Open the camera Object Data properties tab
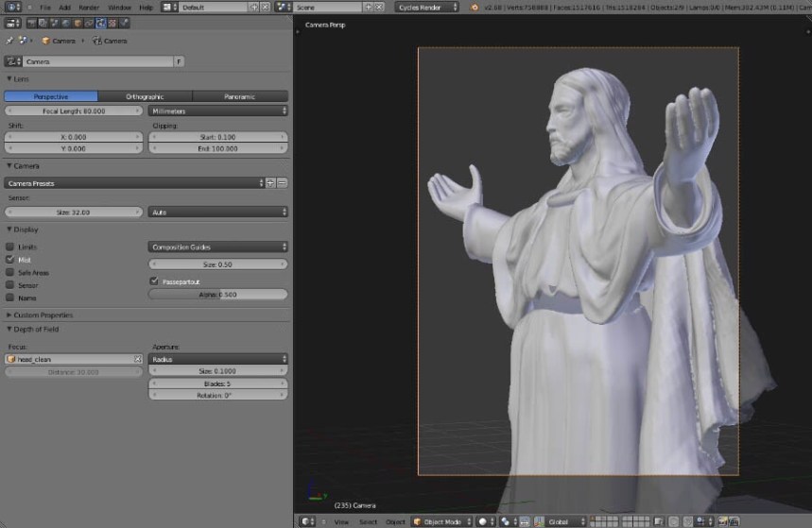 101,23
